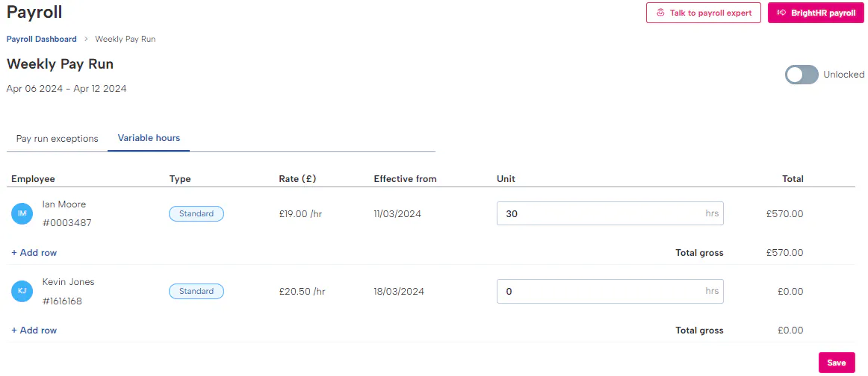Image resolution: width=868 pixels, height=376 pixels.
Task: Click the Employee column header
Action: coord(34,179)
